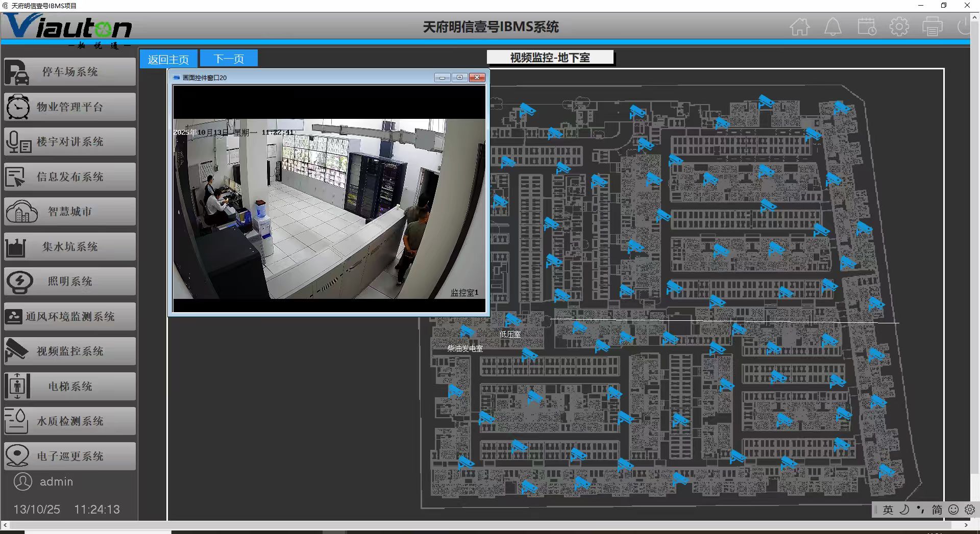Select 楼宇对讲系统 intercom module

[x=70, y=142]
